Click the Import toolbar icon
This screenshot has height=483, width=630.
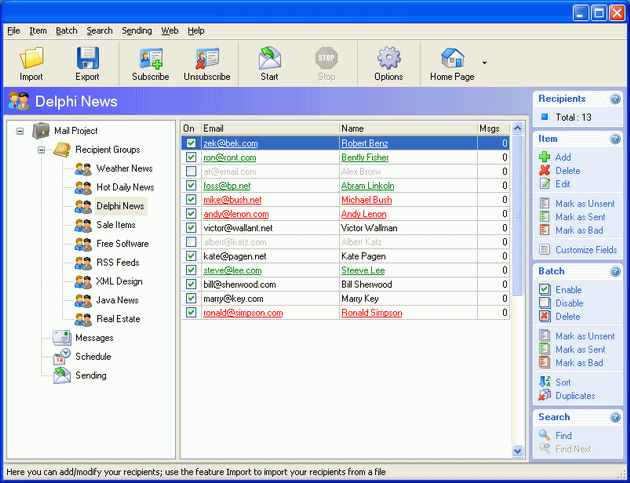pos(31,58)
